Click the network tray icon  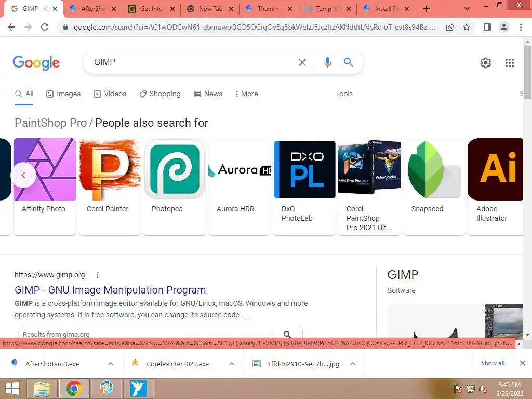(x=470, y=389)
